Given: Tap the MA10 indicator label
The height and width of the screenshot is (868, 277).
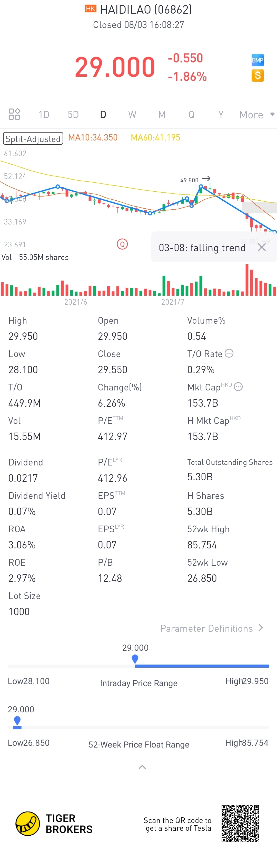Looking at the screenshot, I should tap(93, 137).
